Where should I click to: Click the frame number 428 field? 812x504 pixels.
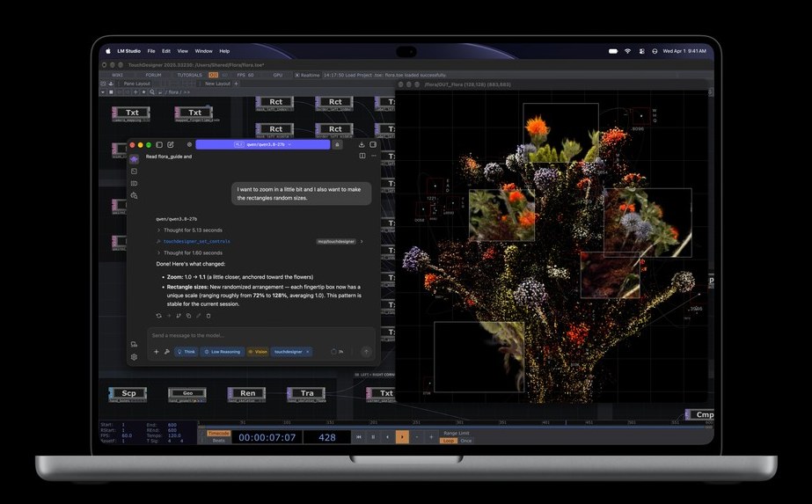point(326,437)
